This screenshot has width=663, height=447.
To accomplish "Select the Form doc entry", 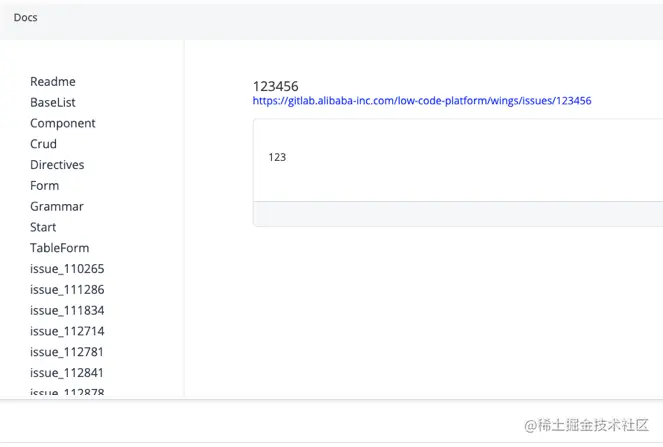I will (44, 185).
